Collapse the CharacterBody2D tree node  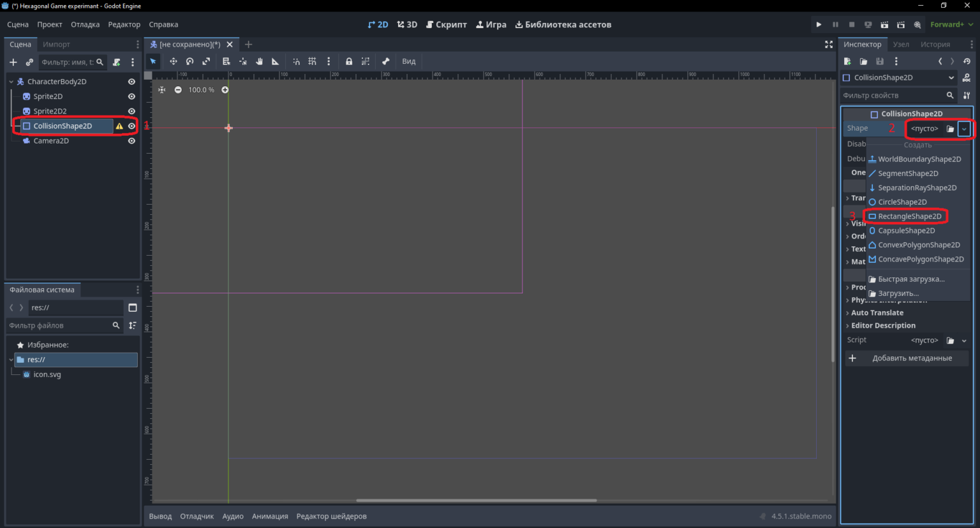tap(11, 82)
